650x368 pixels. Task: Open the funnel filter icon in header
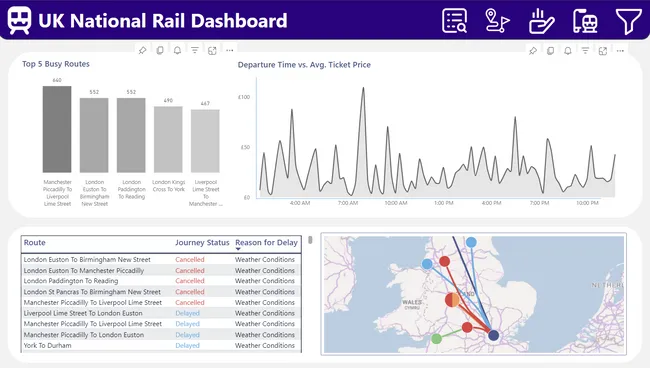click(x=628, y=21)
